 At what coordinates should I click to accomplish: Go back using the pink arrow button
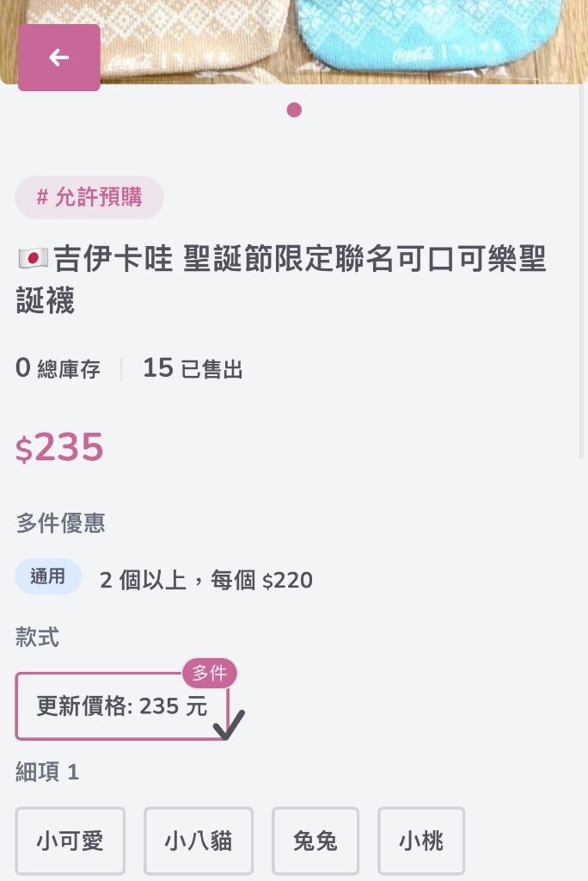click(59, 58)
